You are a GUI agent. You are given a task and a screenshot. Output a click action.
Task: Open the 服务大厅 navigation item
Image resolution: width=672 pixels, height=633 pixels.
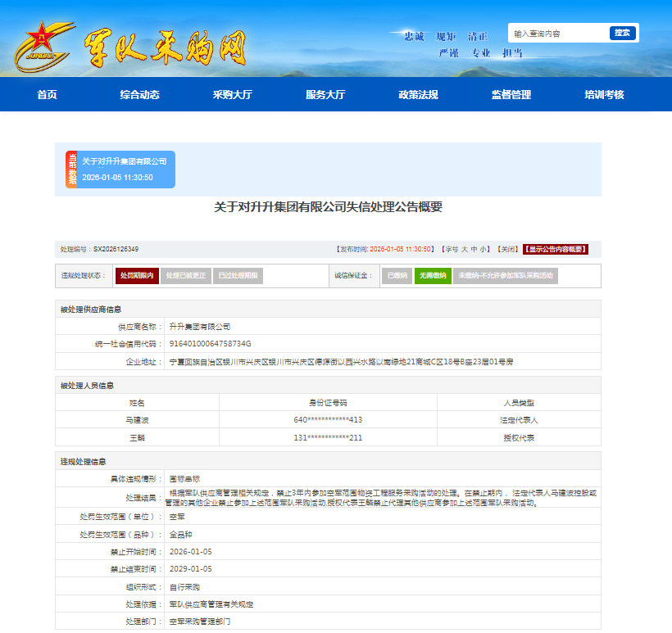click(x=325, y=95)
